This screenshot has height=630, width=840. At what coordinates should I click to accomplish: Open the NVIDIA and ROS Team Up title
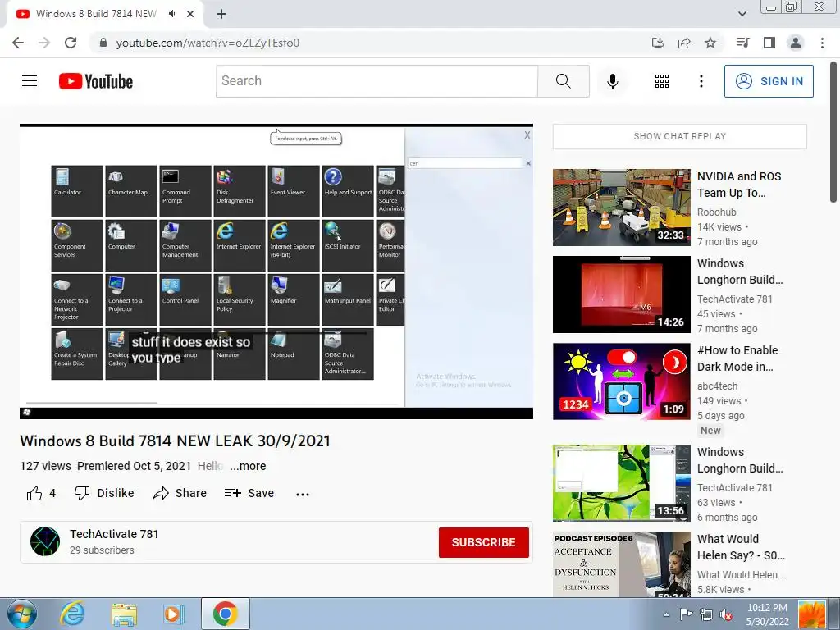click(739, 185)
